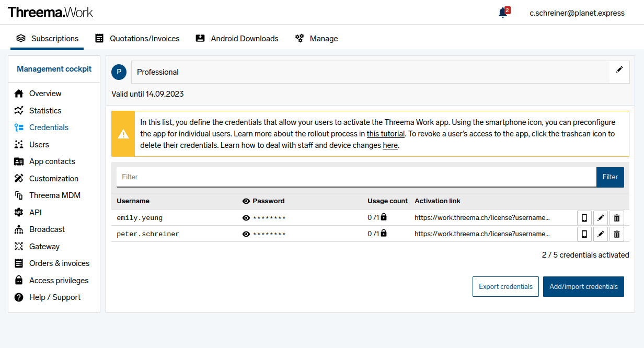Click the lock icon in emily.yeung usage count
This screenshot has width=644, height=348.
click(x=384, y=217)
